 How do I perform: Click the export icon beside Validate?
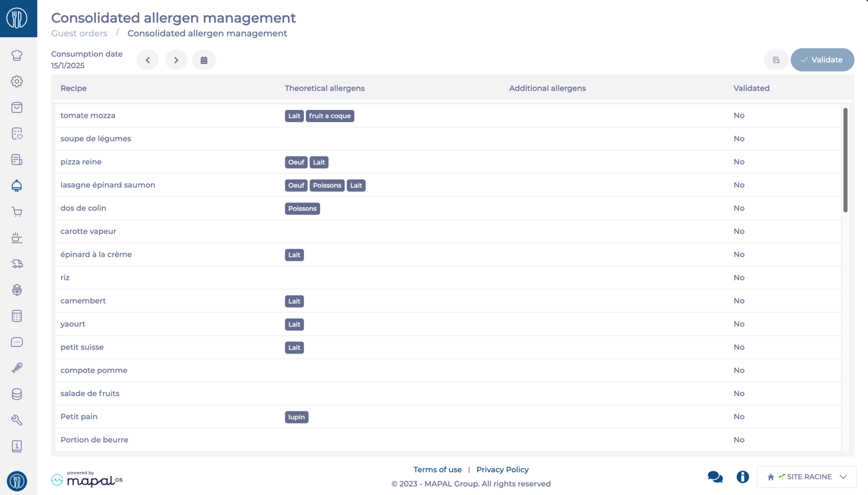(776, 60)
